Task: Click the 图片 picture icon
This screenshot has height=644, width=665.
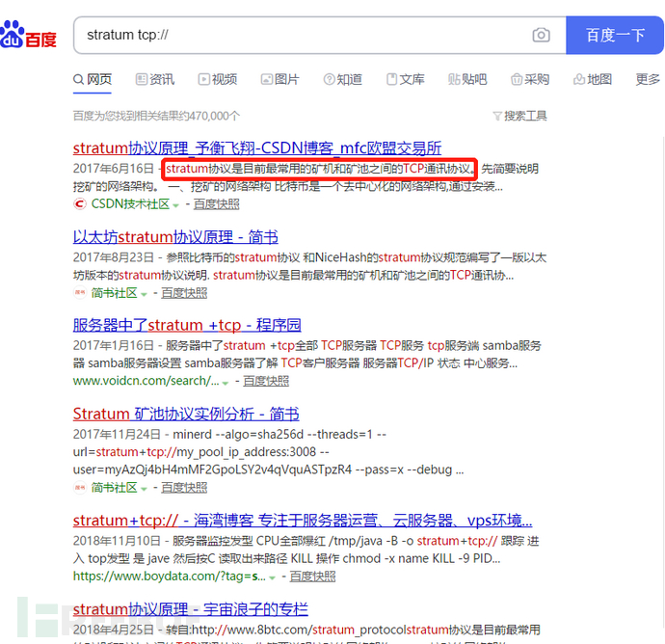Action: (x=267, y=79)
